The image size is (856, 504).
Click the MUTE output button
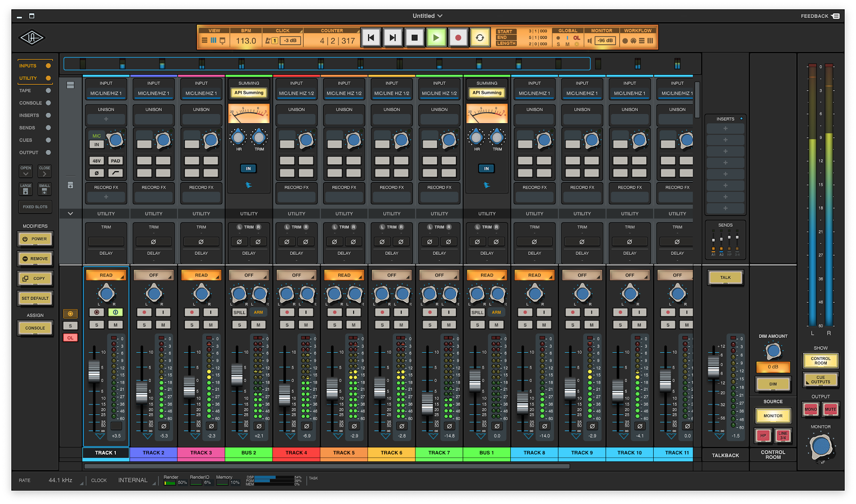tap(830, 409)
